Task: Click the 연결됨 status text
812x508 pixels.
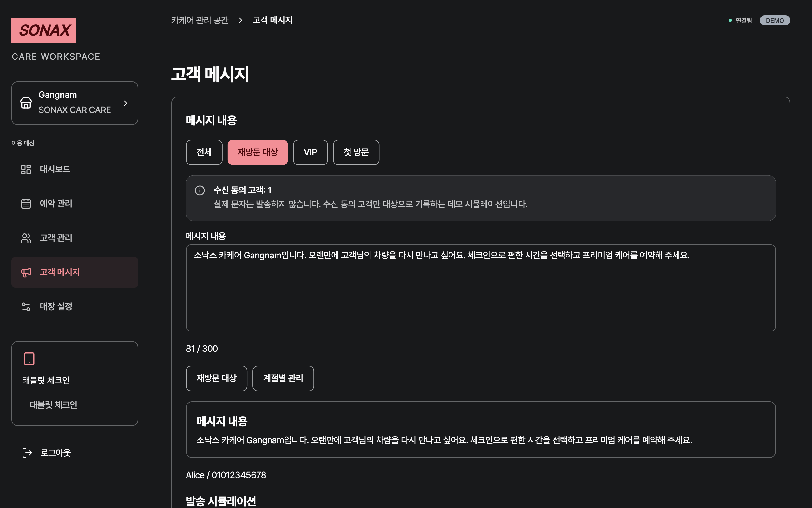Action: (743, 21)
